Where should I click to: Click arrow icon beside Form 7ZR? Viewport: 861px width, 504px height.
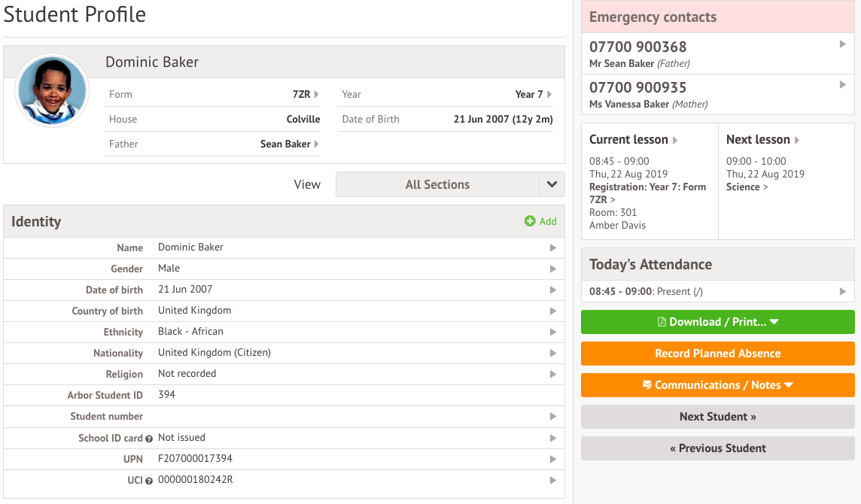point(317,95)
